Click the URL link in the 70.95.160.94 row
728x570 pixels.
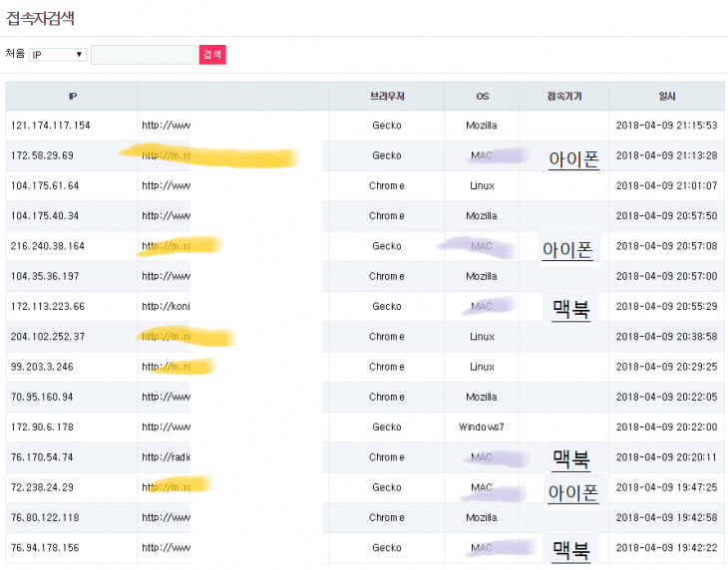(x=166, y=397)
